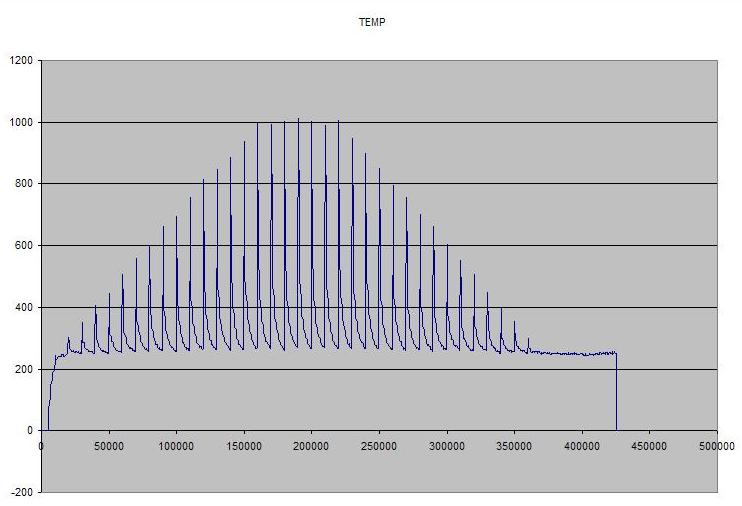Select the 450000 horizontal axis label
742x506 pixels.
(x=649, y=443)
